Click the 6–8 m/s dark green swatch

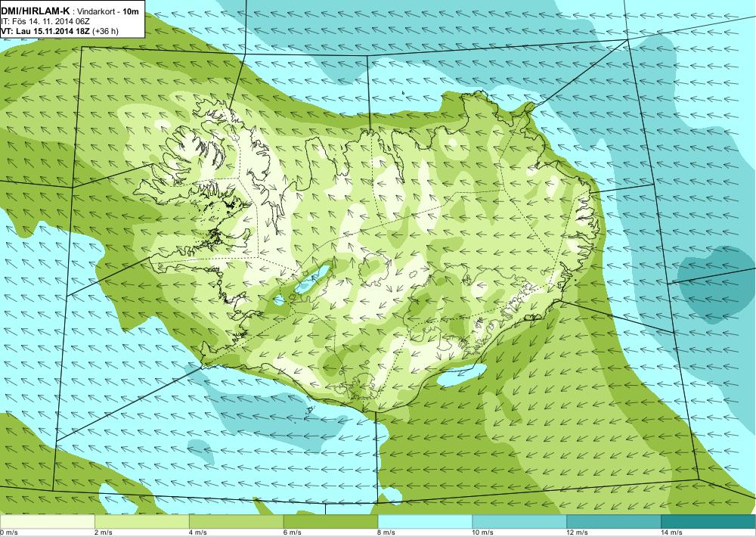click(x=331, y=522)
